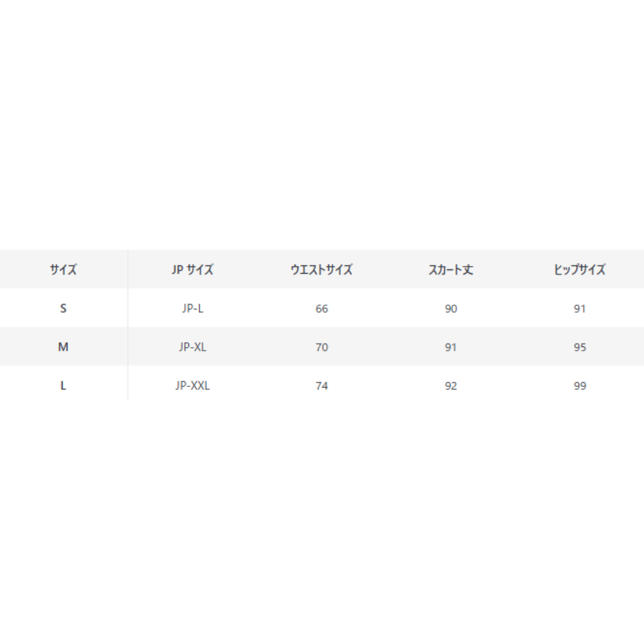644x644 pixels.
Task: Click waist value 74
Action: click(321, 386)
